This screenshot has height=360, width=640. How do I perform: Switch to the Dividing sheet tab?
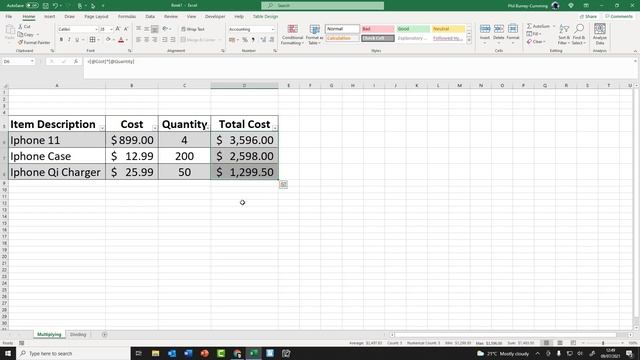click(x=78, y=334)
